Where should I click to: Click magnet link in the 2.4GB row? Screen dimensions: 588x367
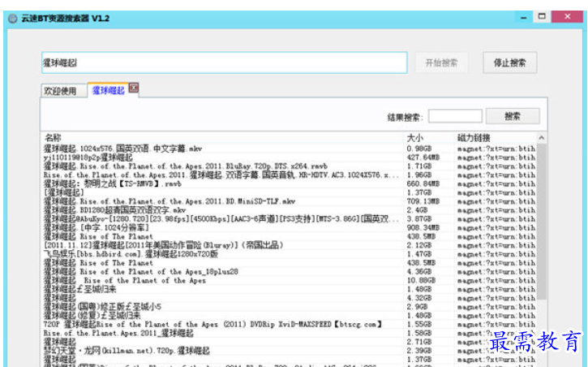tap(496, 210)
